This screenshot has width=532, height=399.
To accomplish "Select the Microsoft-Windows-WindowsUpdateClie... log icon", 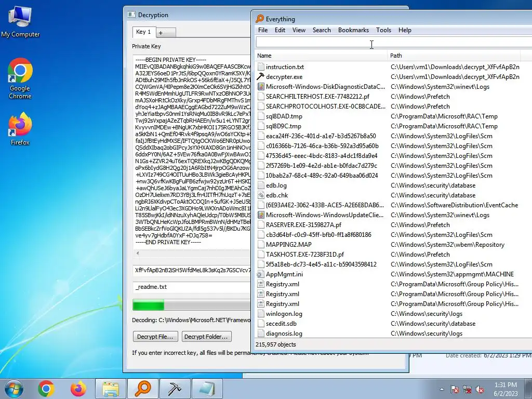I will click(261, 215).
